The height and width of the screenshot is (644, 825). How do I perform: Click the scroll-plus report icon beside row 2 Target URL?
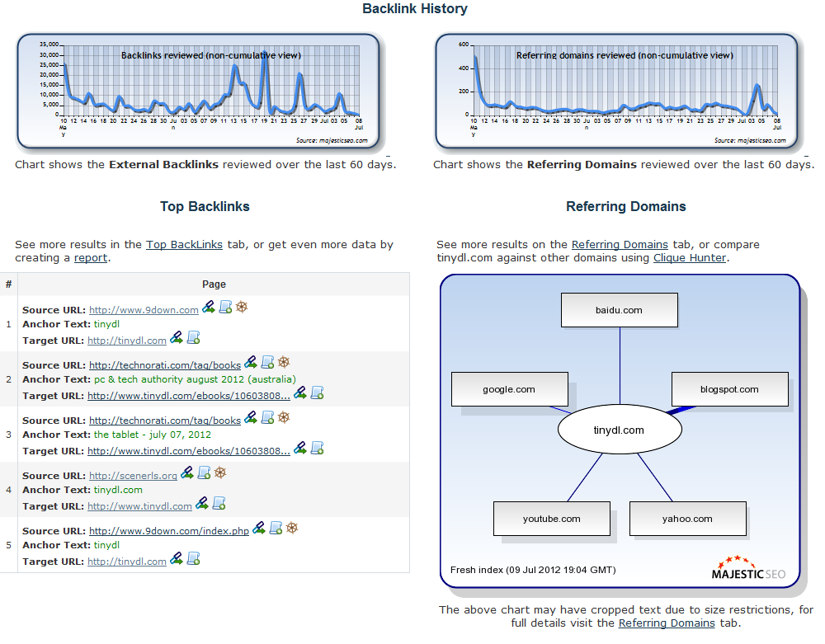318,393
